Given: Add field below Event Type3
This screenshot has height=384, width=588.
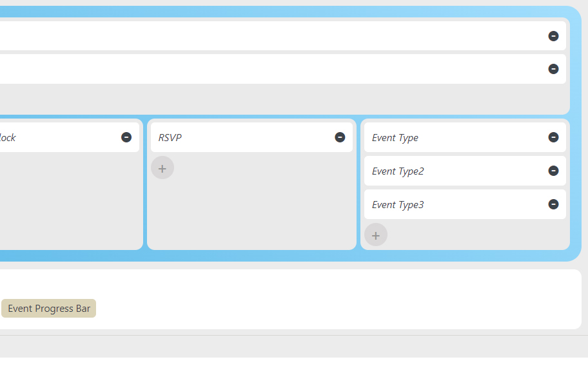Looking at the screenshot, I should tap(376, 235).
